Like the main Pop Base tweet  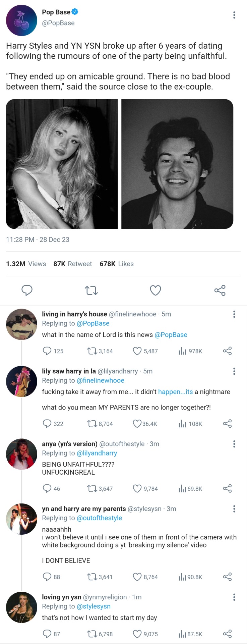[x=155, y=290]
